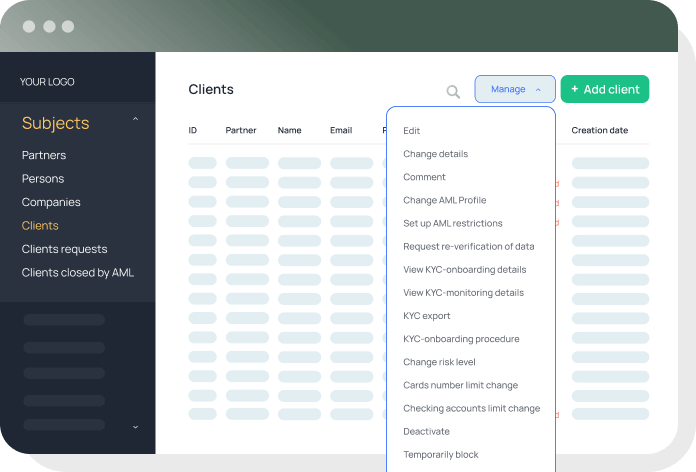Open View KYC-monitoring details
The height and width of the screenshot is (472, 696).
[x=463, y=293]
